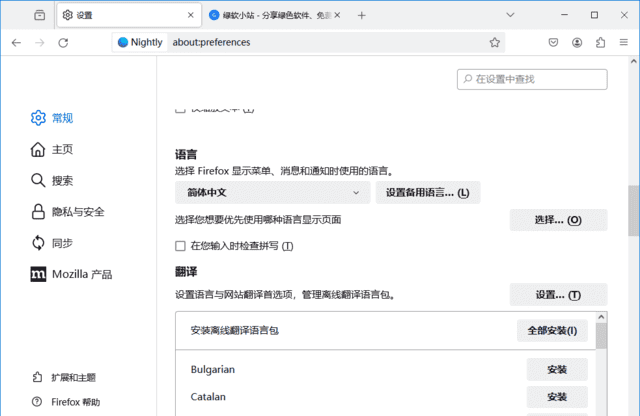640x416 pixels.
Task: Install the Bulgarian language pack
Action: (557, 369)
